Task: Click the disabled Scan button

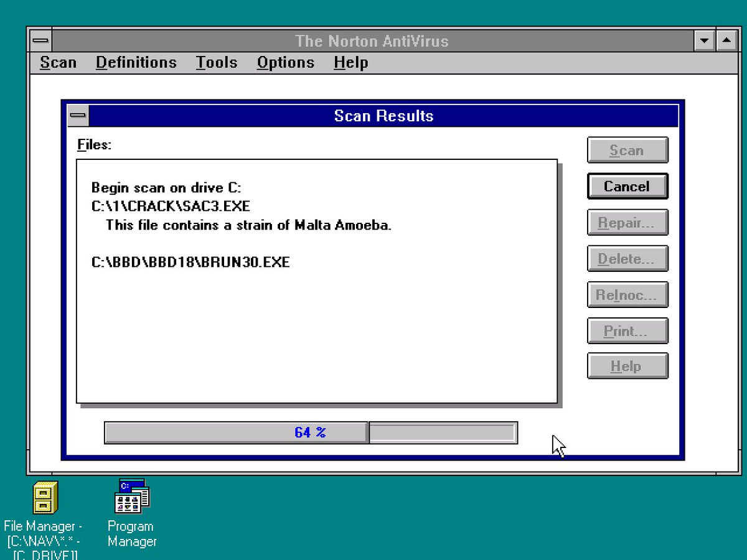Action: (x=627, y=151)
